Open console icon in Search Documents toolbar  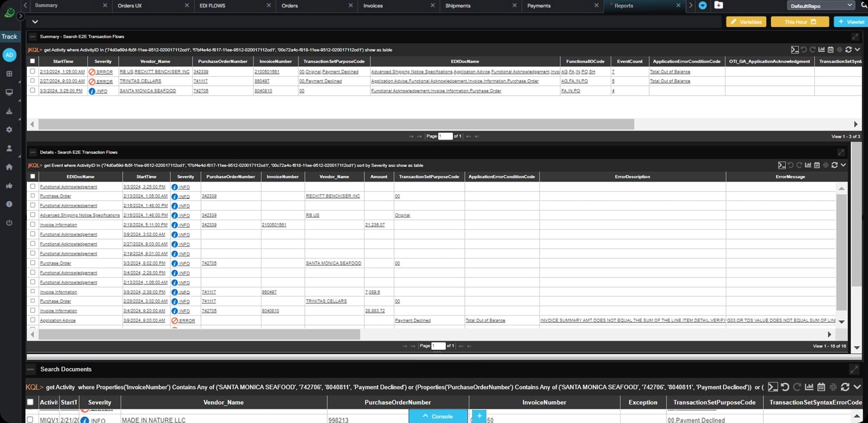coord(773,387)
